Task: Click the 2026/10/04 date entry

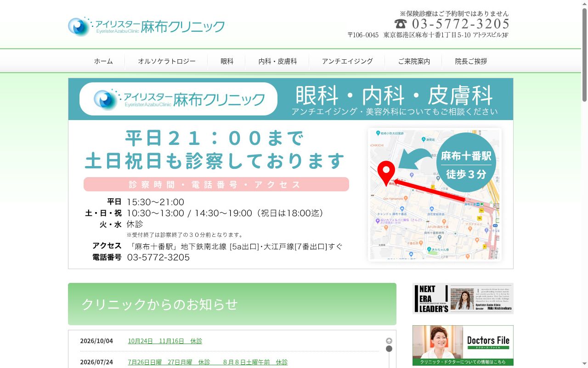Action: 96,341
